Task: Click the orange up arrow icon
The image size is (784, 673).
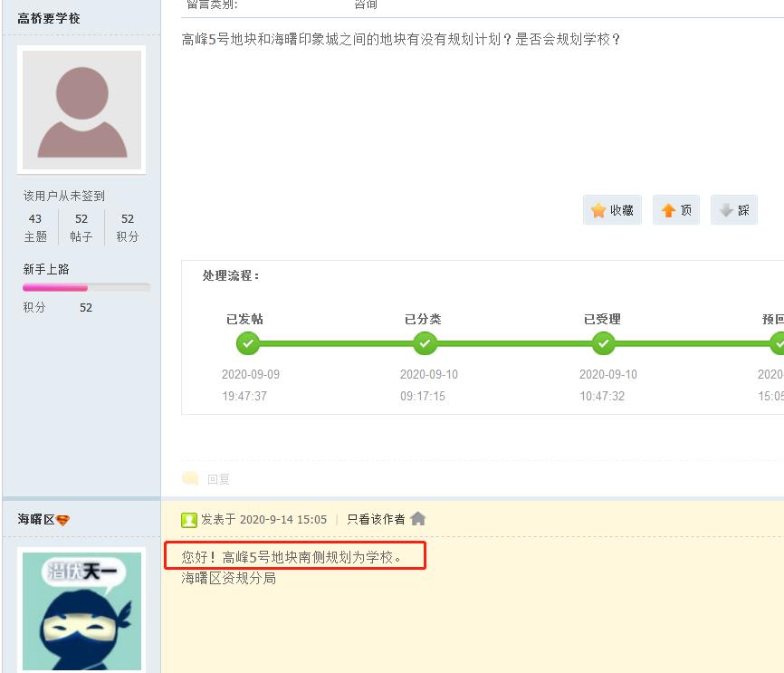Action: 668,210
